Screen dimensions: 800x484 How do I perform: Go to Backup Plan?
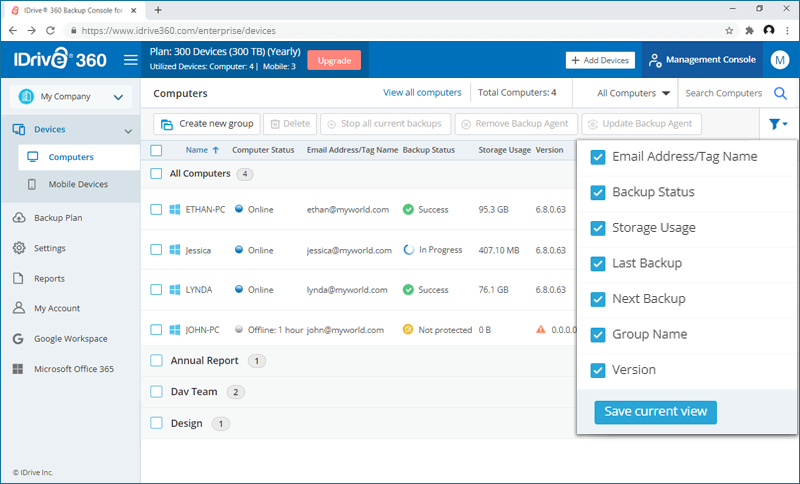pyautogui.click(x=58, y=218)
